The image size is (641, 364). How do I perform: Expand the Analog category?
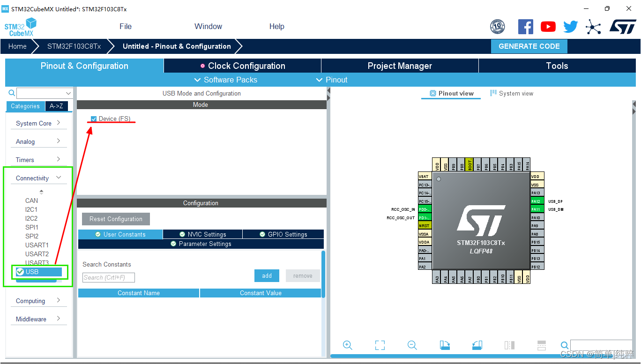(x=38, y=141)
